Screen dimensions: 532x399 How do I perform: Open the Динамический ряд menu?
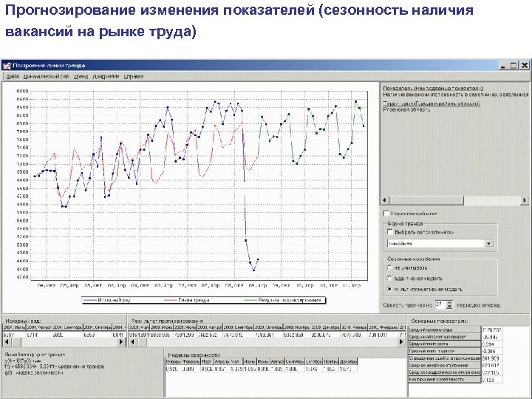coord(46,77)
